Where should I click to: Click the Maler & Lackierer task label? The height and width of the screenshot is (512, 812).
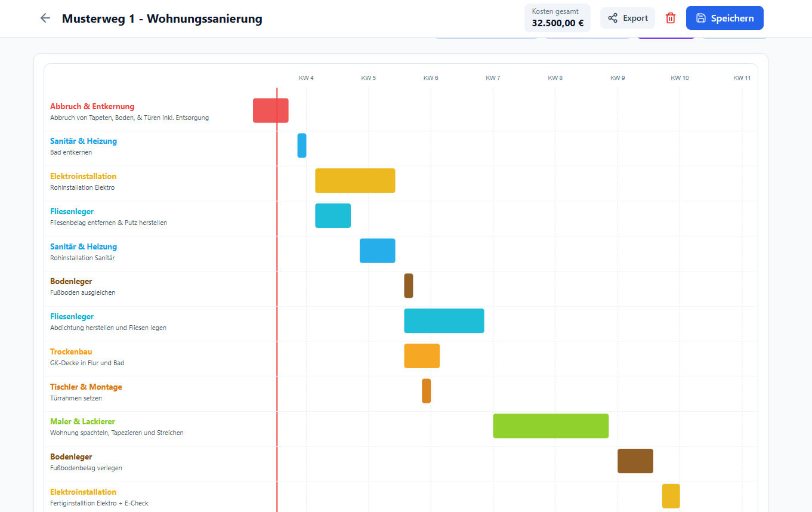pyautogui.click(x=82, y=422)
